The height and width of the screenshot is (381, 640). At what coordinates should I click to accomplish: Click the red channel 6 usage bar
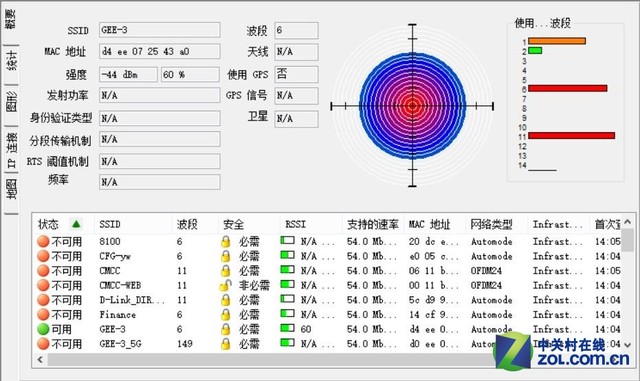[568, 88]
